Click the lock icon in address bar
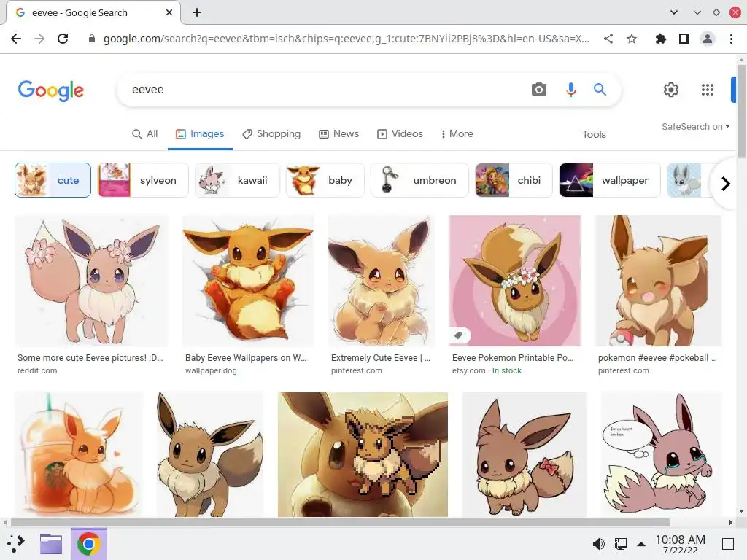747x560 pixels. [92, 39]
